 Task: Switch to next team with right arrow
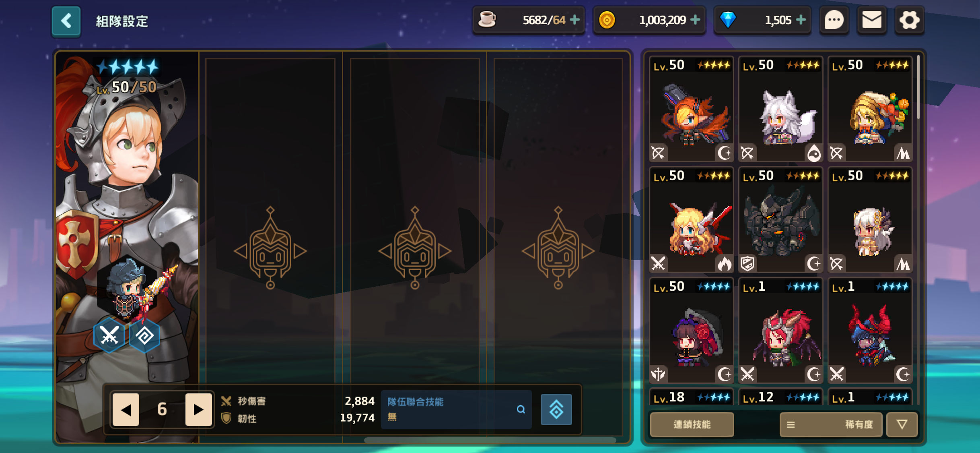click(198, 410)
